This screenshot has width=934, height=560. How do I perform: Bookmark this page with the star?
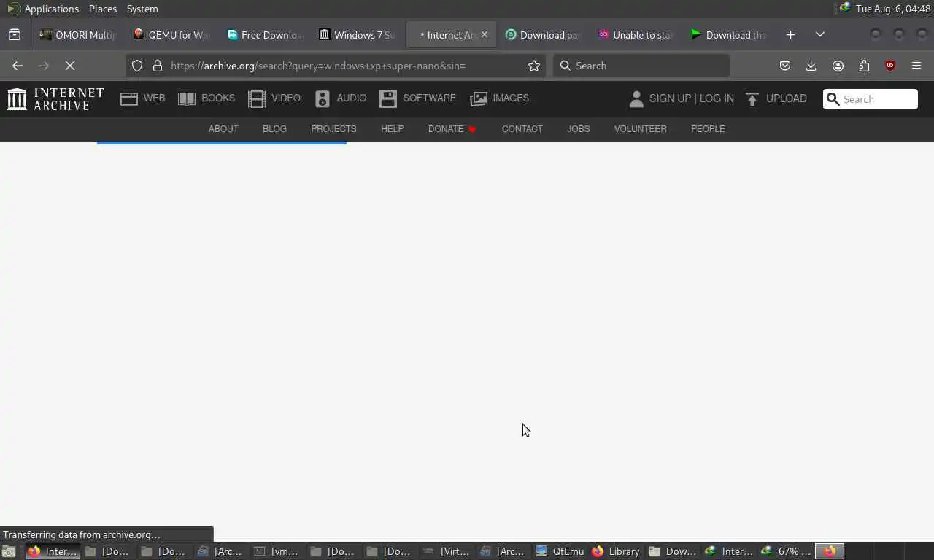click(x=534, y=66)
